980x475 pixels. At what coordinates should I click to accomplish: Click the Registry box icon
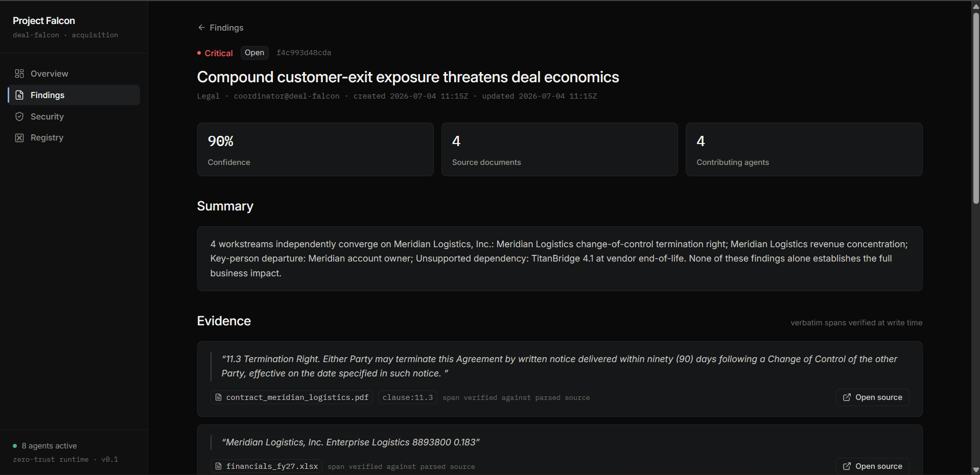pyautogui.click(x=19, y=138)
